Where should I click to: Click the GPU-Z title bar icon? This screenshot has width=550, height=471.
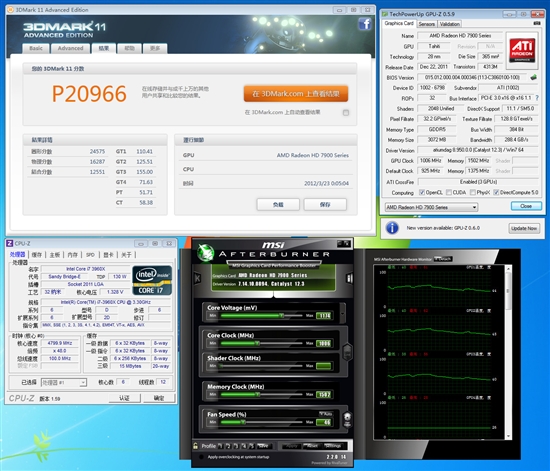pyautogui.click(x=385, y=14)
